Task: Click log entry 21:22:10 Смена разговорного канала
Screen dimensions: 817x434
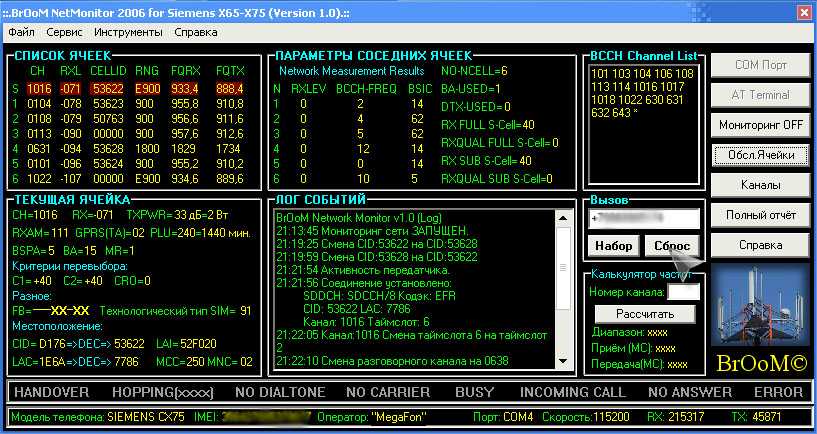Action: click(x=392, y=361)
